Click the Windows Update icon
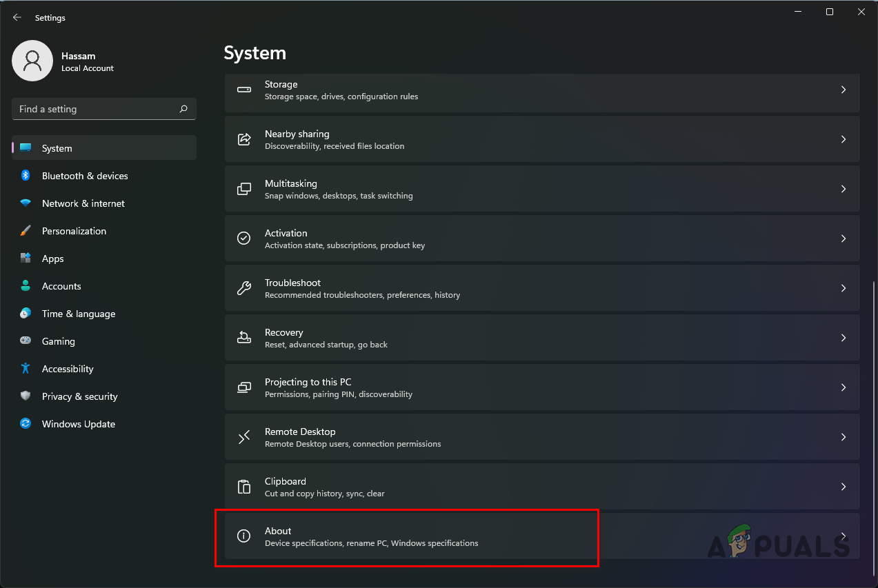Viewport: 878px width, 588px height. click(26, 424)
